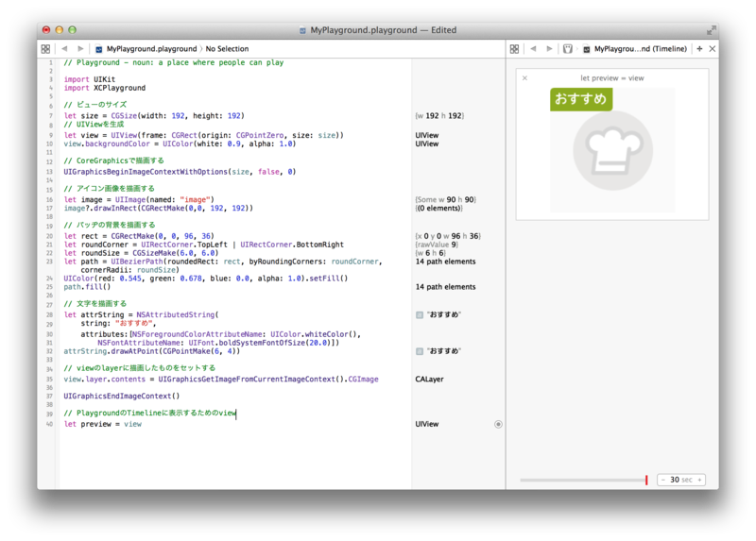Remove the 'let preview = view' timeline item

[x=525, y=78]
